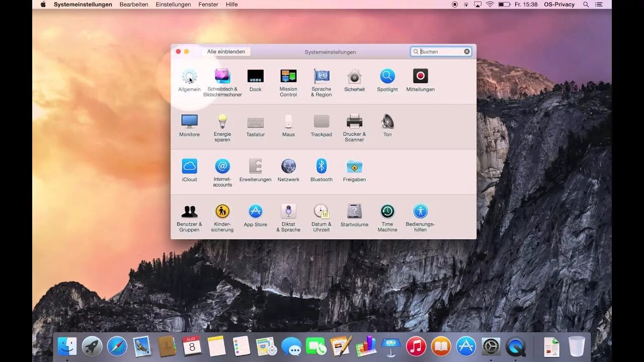
Task: Open Calendar in the Dock
Action: [192, 346]
